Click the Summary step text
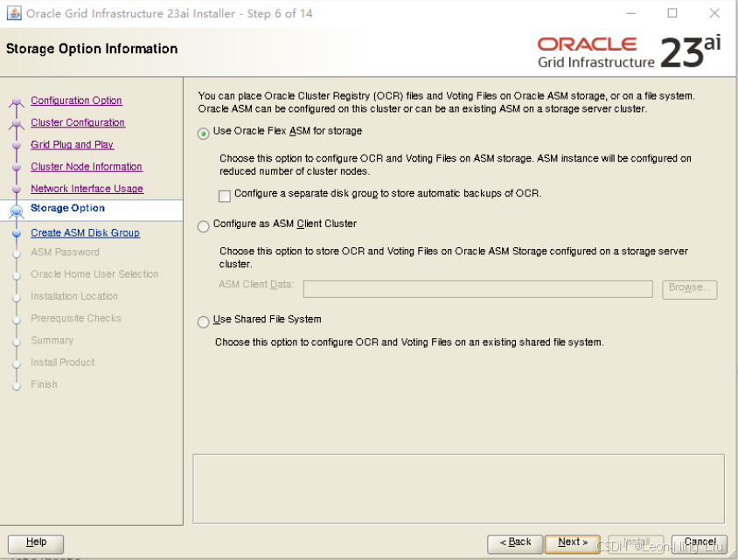 [x=52, y=341]
